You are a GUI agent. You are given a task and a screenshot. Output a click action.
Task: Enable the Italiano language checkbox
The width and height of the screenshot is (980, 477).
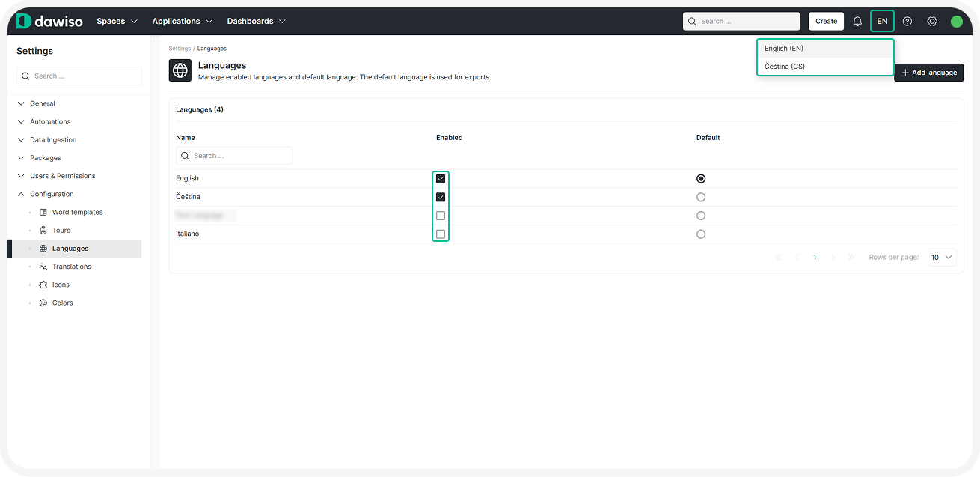coord(441,234)
